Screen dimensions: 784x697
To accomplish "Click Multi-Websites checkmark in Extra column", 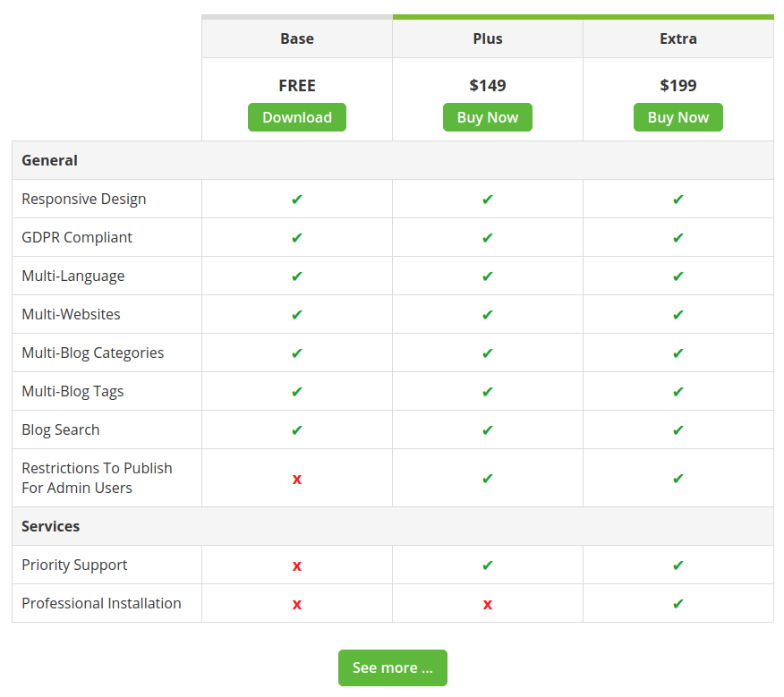I will (x=678, y=315).
